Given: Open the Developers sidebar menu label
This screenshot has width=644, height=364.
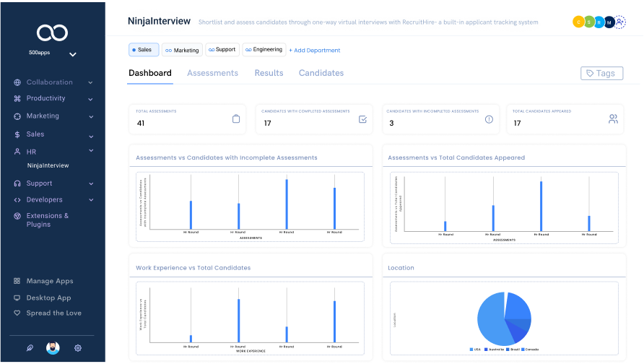Looking at the screenshot, I should tap(44, 200).
